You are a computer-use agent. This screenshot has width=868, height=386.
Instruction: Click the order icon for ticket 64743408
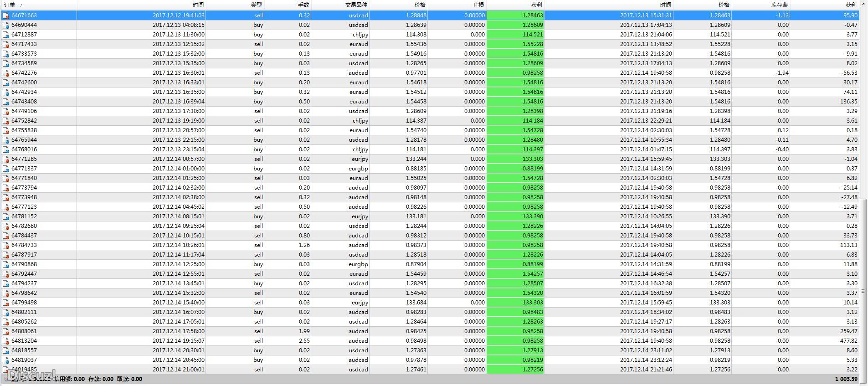6,102
